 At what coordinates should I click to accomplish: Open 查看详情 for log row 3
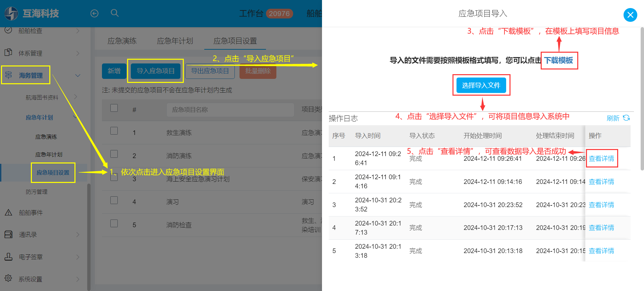[x=601, y=205]
